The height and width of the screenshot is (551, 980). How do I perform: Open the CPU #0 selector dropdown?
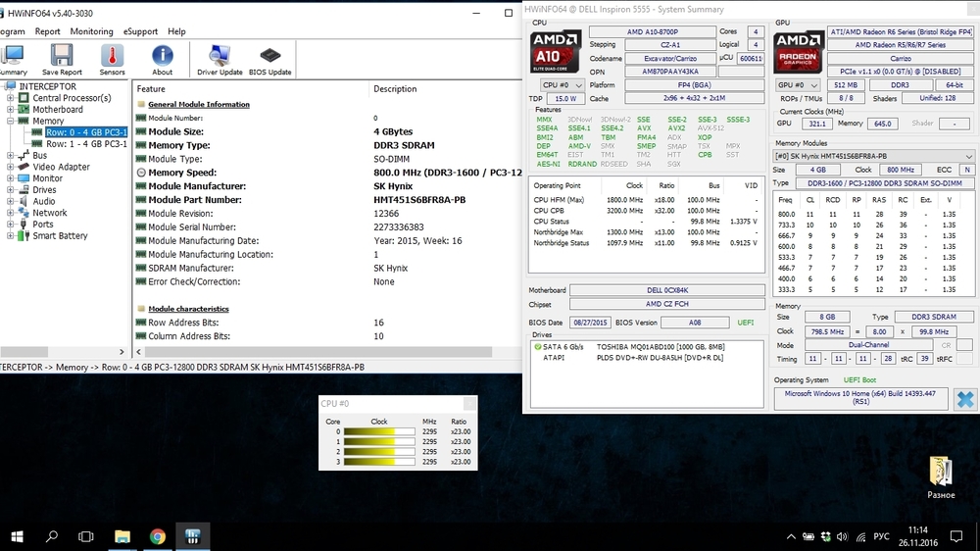click(x=563, y=85)
